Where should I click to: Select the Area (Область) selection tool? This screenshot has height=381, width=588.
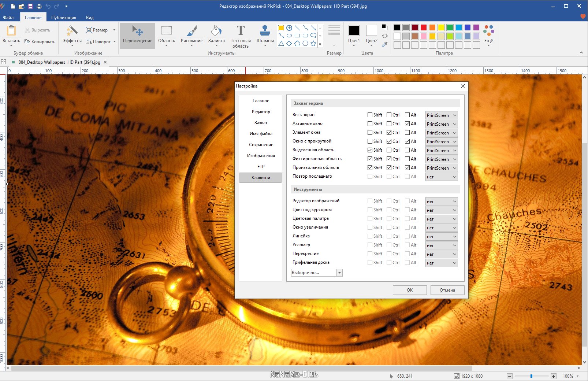click(x=166, y=36)
